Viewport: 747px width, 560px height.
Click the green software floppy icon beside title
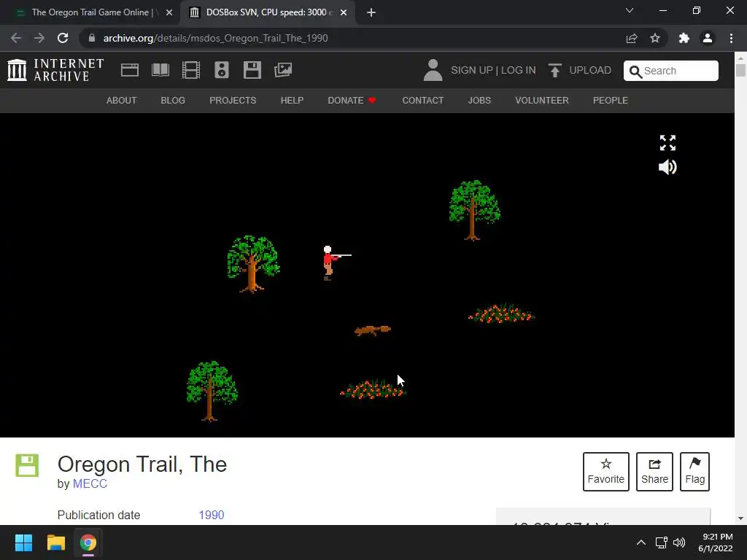pyautogui.click(x=27, y=465)
